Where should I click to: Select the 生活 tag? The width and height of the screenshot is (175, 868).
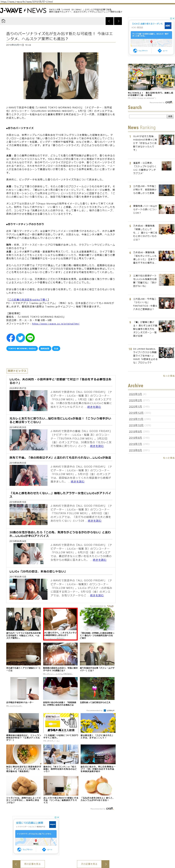[x=56, y=348]
